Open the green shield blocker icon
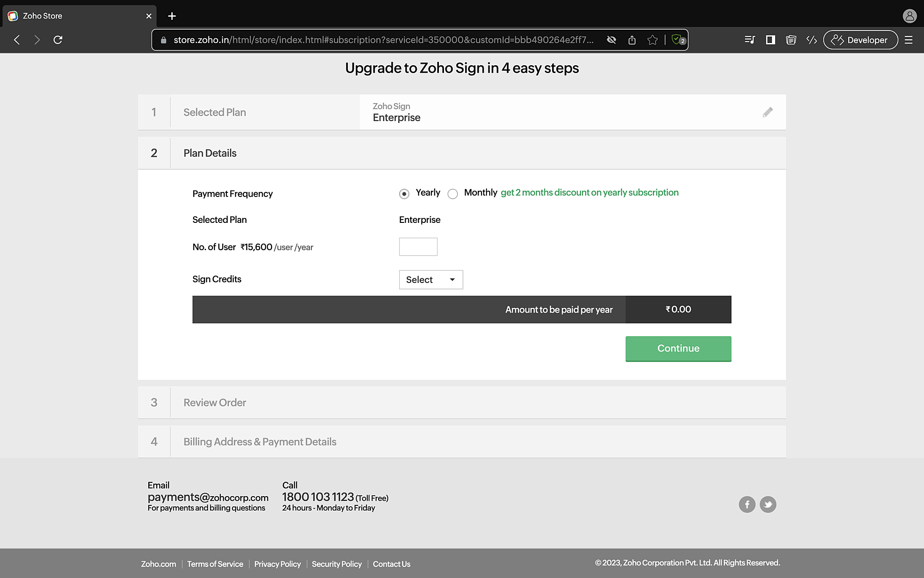Viewport: 924px width, 578px height. [x=678, y=40]
